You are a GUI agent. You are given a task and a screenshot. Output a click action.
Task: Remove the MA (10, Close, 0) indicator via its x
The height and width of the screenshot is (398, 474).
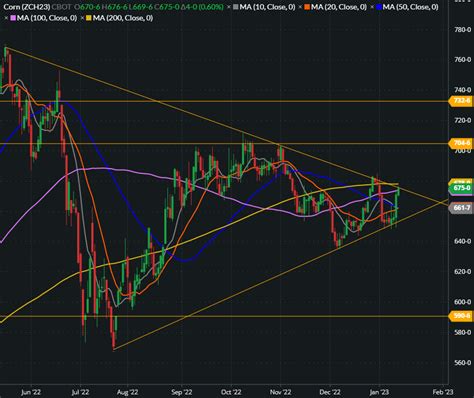coord(229,7)
